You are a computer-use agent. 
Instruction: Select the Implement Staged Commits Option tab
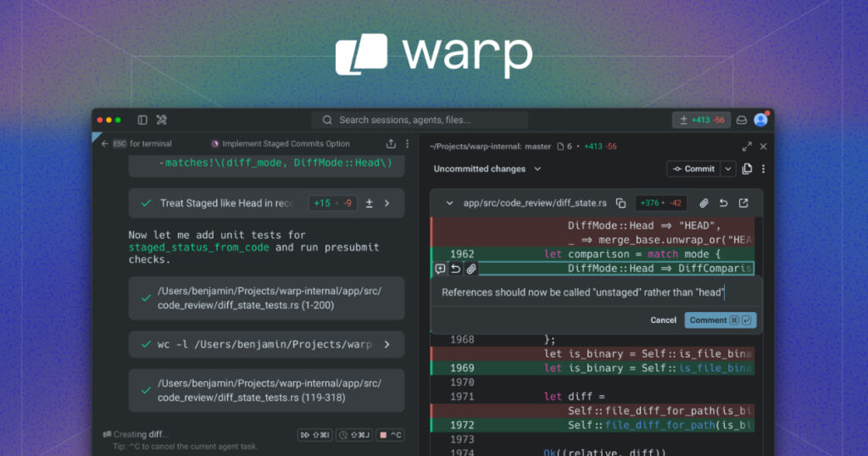pos(281,144)
